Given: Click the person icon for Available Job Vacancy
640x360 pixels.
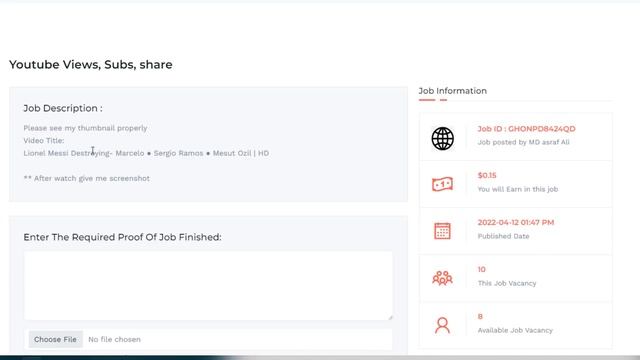Looking at the screenshot, I should (x=442, y=325).
